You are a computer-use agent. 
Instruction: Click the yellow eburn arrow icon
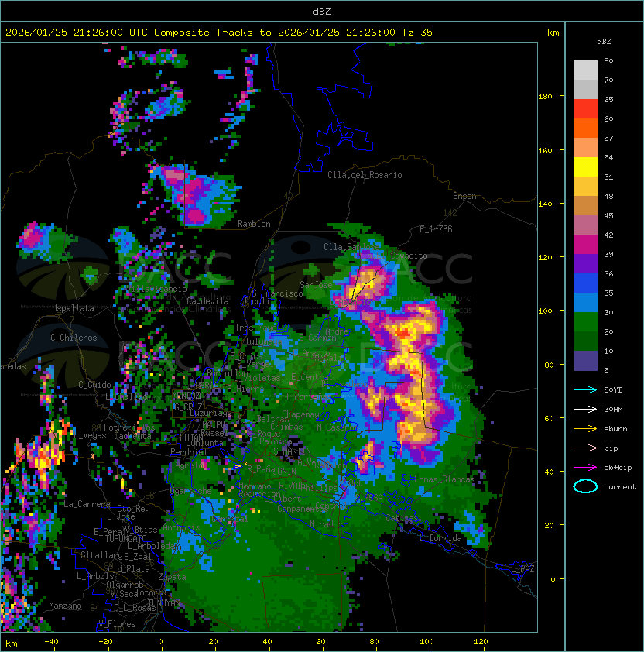[585, 429]
